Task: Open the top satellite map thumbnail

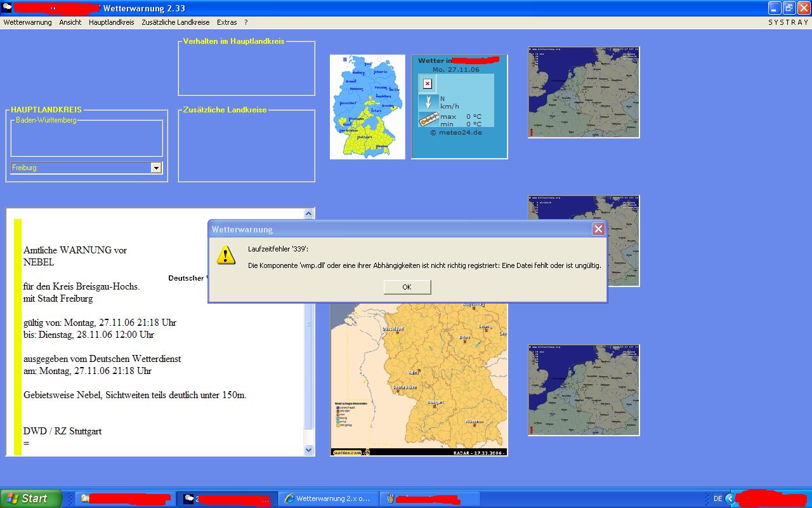Action: tap(584, 92)
